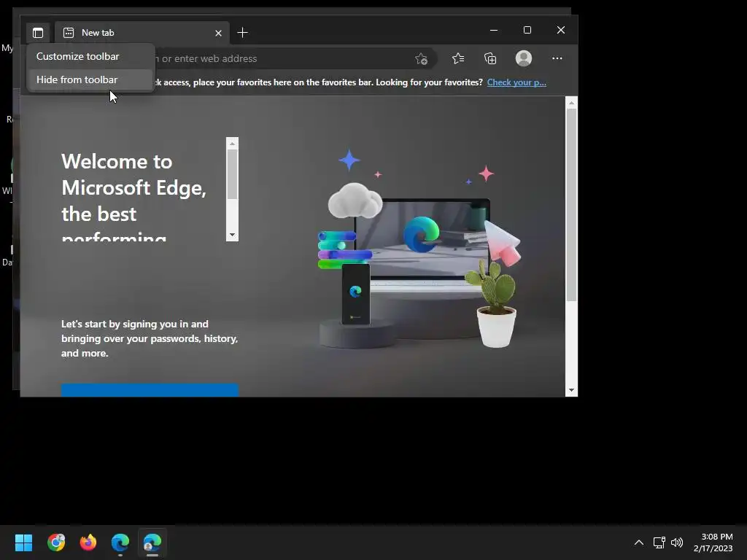The height and width of the screenshot is (560, 747).
Task: Open Settings and more ellipsis menu
Action: coord(557,58)
